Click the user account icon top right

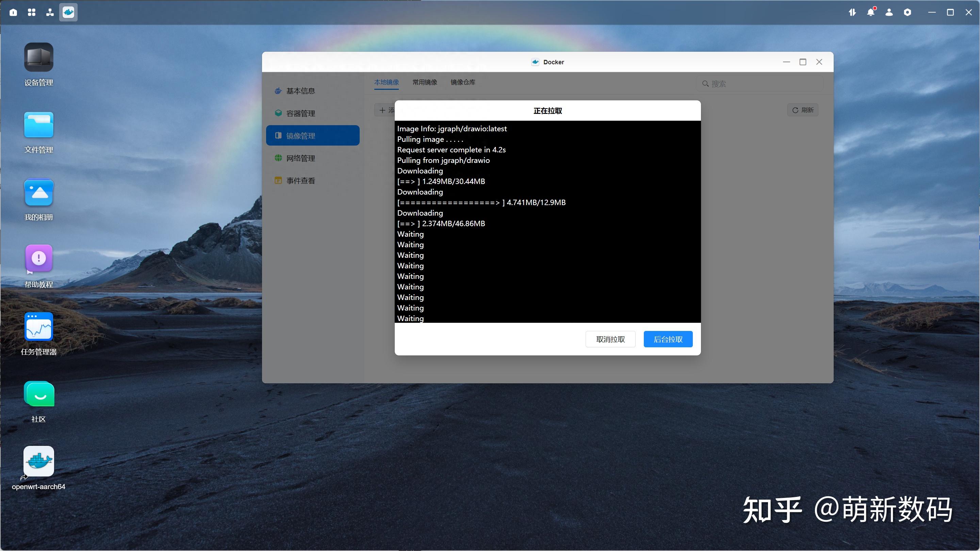[x=889, y=12]
